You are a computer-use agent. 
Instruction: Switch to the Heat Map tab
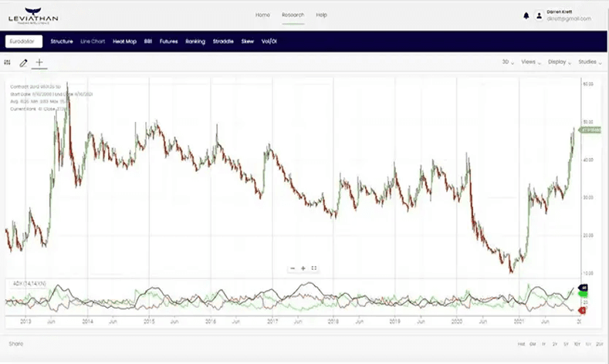click(x=123, y=42)
